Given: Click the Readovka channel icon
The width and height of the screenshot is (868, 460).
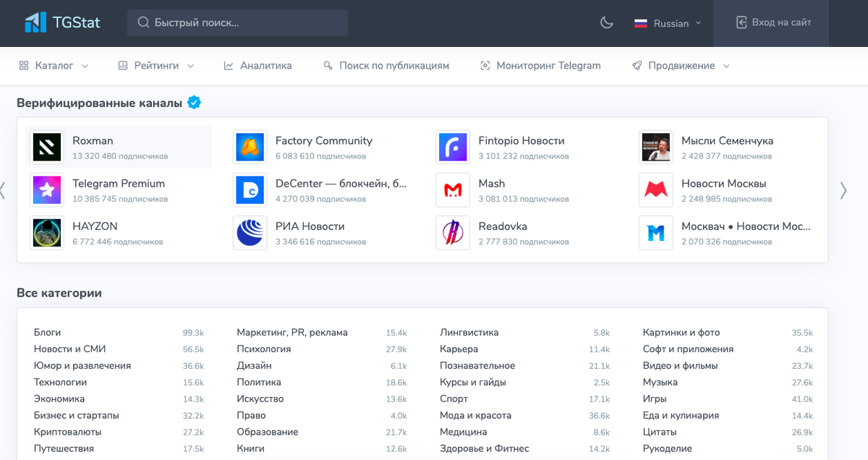Looking at the screenshot, I should pyautogui.click(x=453, y=233).
